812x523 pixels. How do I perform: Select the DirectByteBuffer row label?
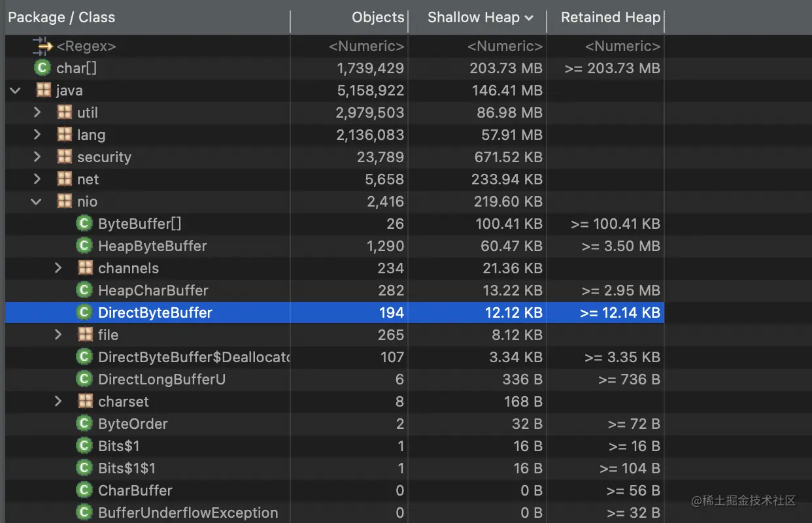(155, 312)
